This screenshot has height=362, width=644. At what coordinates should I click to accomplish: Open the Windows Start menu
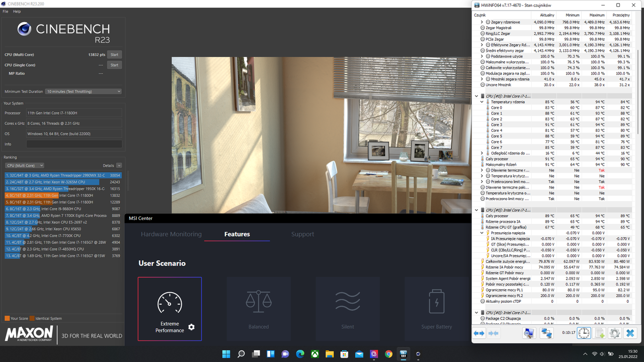[226, 354]
